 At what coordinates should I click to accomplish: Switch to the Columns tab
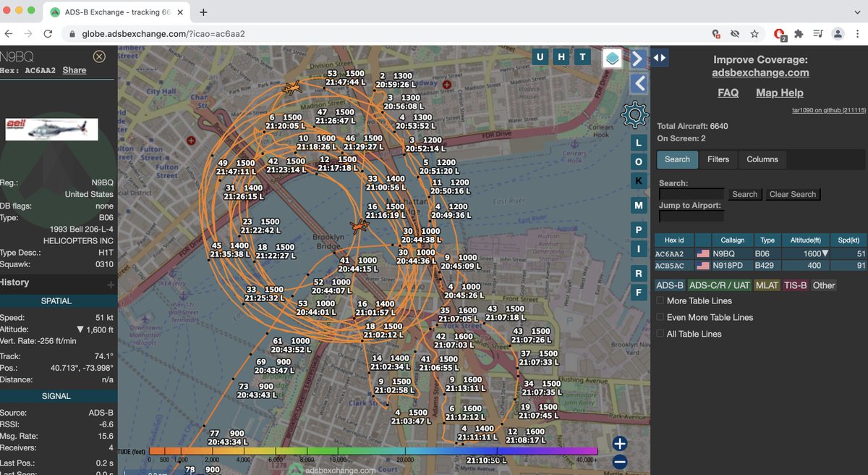pyautogui.click(x=762, y=159)
